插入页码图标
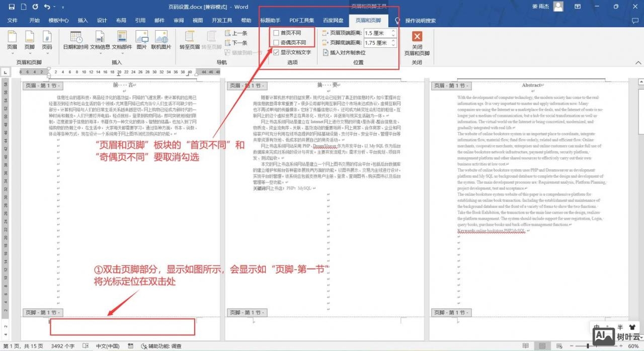Image resolution: width=644 pixels, height=351 pixels. tap(46, 40)
